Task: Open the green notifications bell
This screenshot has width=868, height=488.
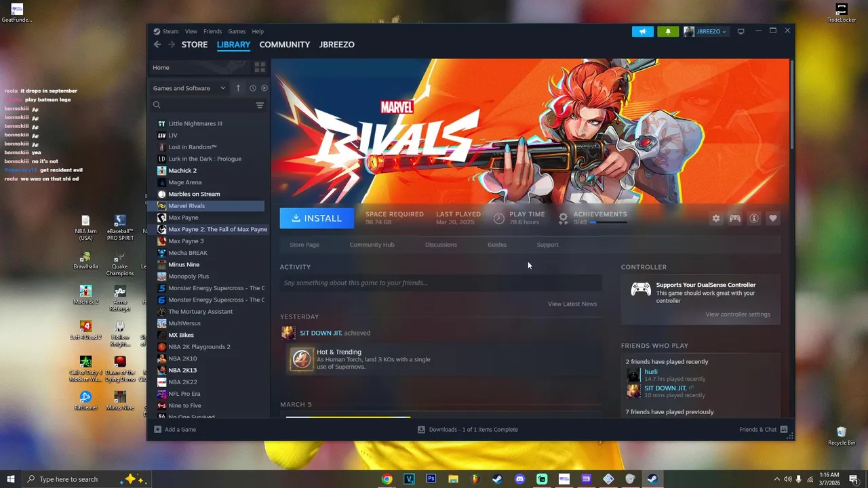Action: [x=668, y=31]
